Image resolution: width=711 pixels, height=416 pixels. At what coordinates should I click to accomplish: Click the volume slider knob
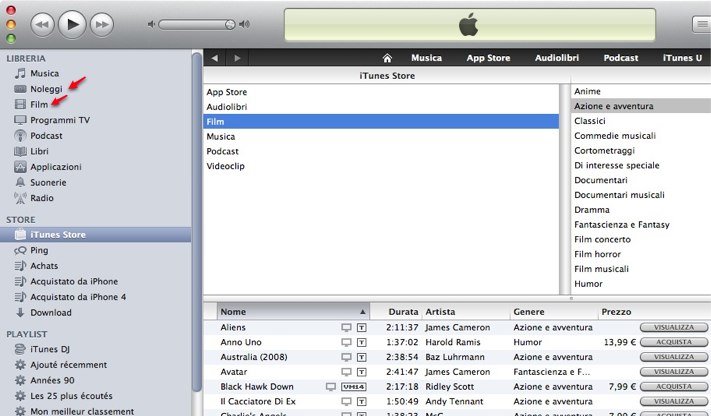[230, 24]
